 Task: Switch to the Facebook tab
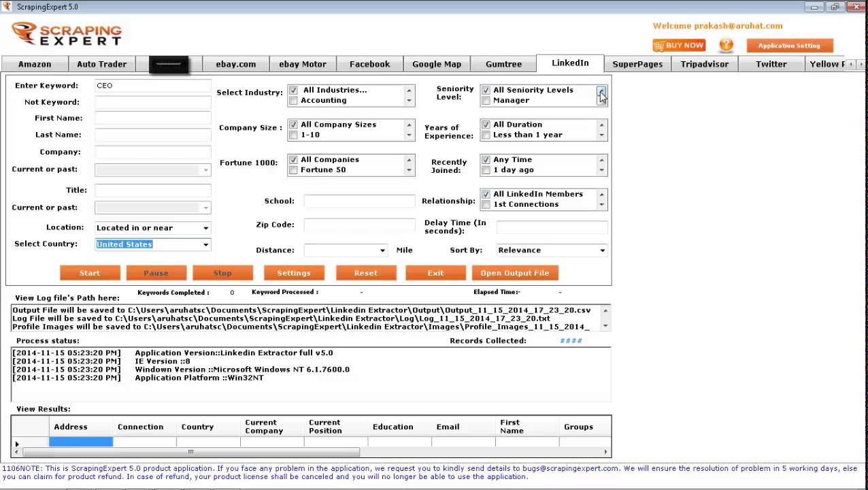pyautogui.click(x=370, y=64)
